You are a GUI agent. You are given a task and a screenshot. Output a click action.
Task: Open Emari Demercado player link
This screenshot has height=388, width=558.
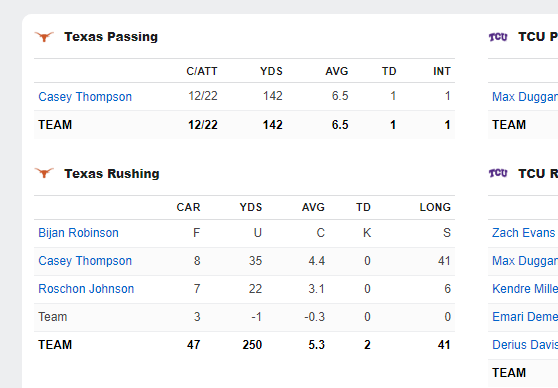[x=525, y=317]
